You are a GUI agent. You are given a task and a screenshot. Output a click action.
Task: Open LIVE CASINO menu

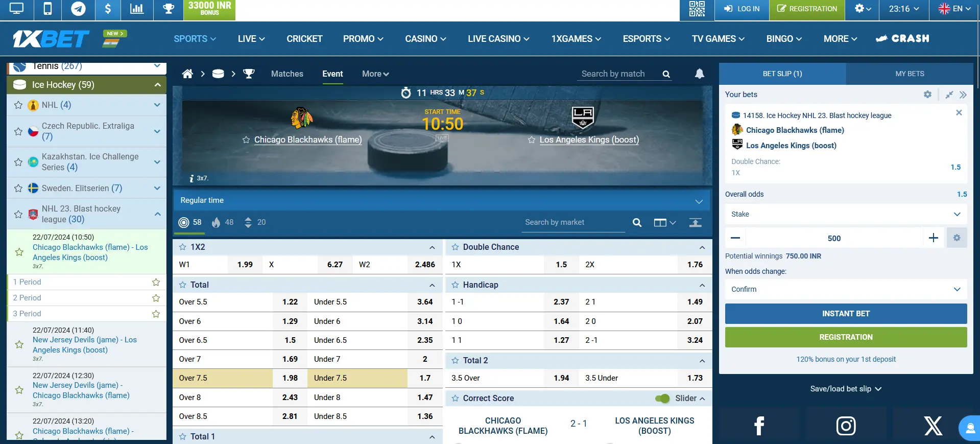coord(498,39)
